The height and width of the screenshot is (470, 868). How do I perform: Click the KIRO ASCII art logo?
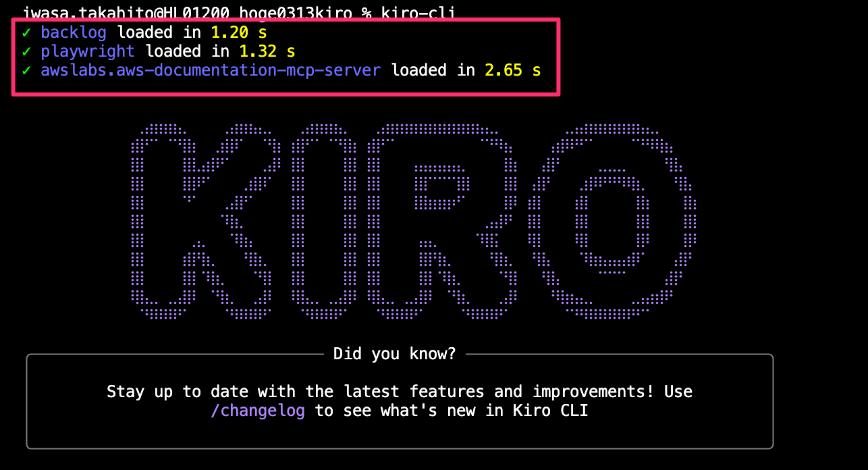pyautogui.click(x=412, y=220)
